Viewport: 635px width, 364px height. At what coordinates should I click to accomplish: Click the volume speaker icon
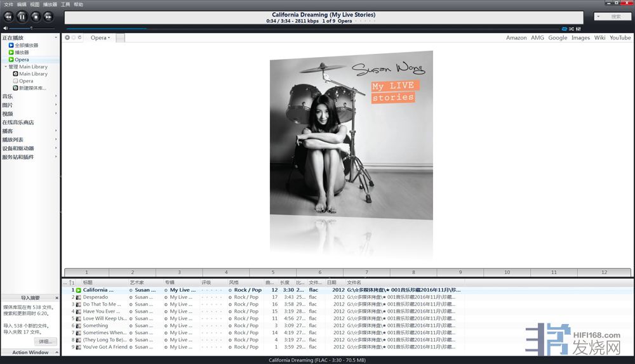click(x=5, y=29)
